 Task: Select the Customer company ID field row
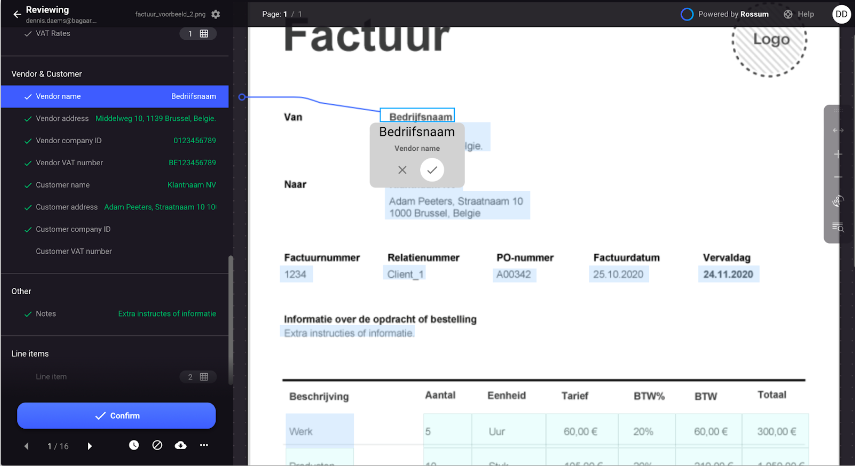click(115, 229)
